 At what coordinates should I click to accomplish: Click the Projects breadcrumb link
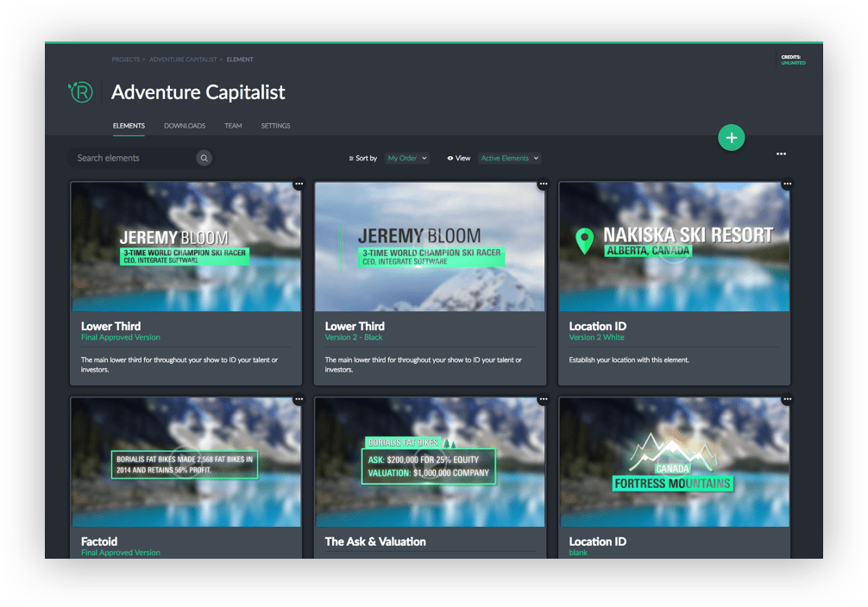point(125,59)
